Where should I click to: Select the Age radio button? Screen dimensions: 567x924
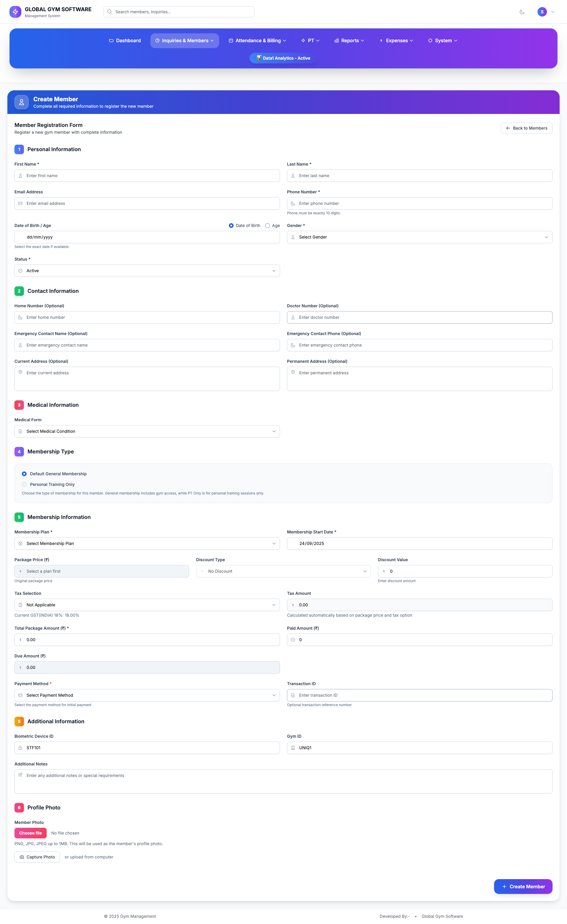(x=267, y=225)
